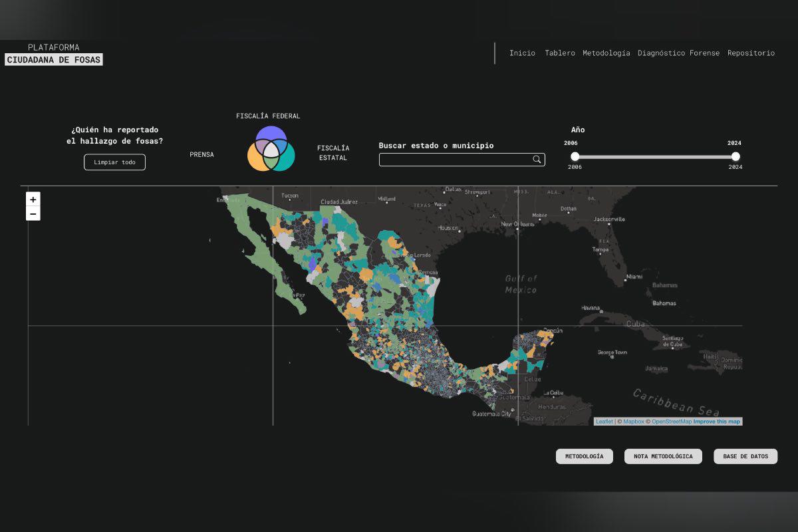The image size is (798, 532).
Task: Click the Improve this map link
Action: pos(716,421)
